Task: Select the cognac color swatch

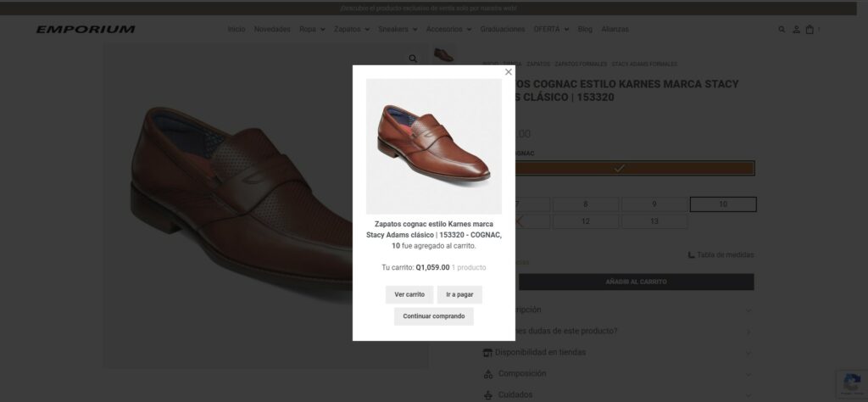Action: 620,168
